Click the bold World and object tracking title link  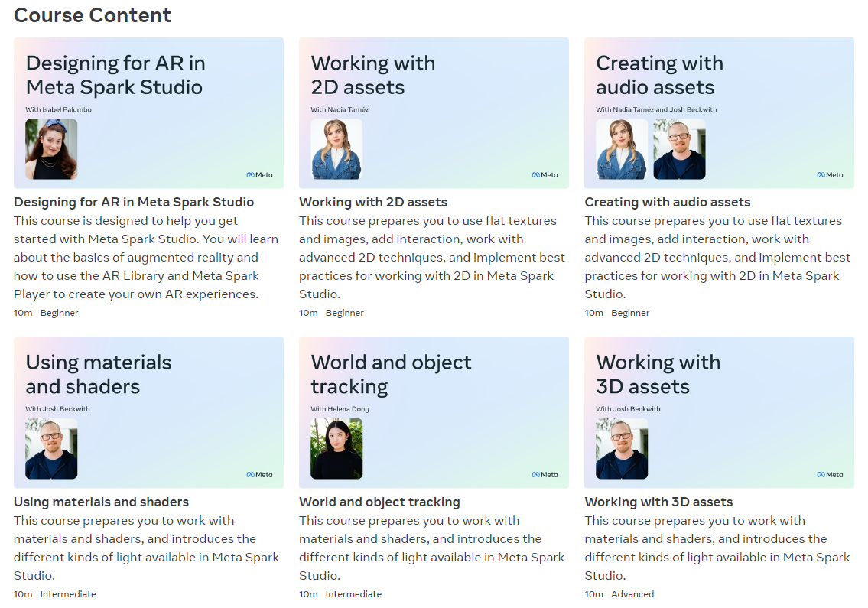point(379,502)
